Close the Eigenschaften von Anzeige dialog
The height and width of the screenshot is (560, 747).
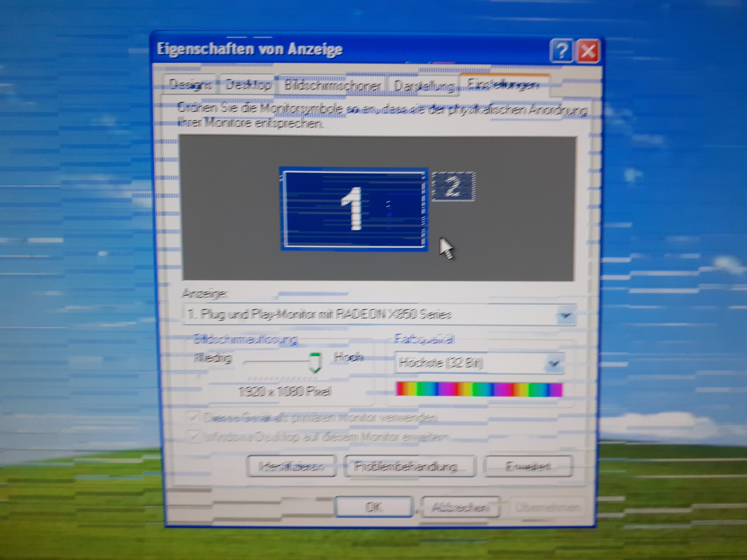[588, 51]
